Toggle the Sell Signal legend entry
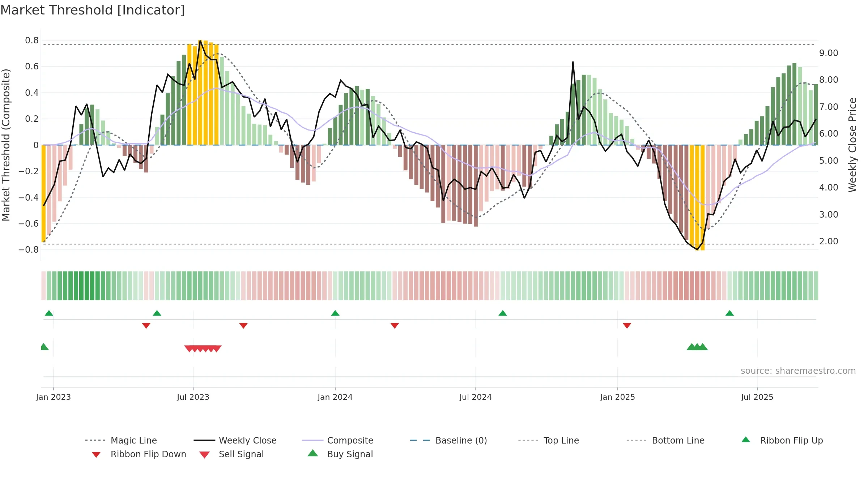This screenshot has height=488, width=868. tap(231, 454)
